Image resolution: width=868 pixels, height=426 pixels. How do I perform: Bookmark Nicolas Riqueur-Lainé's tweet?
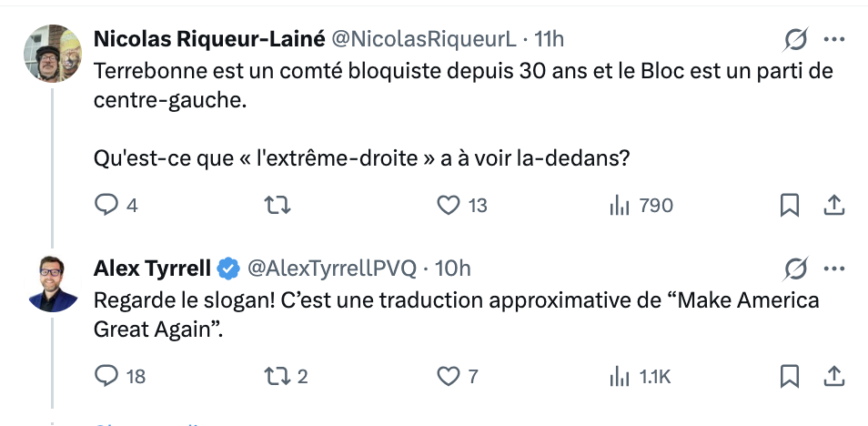(790, 206)
